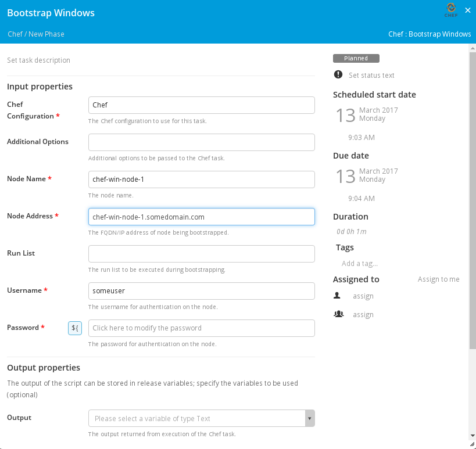The width and height of the screenshot is (476, 449).
Task: Click the exclamation status icon
Action: point(338,74)
